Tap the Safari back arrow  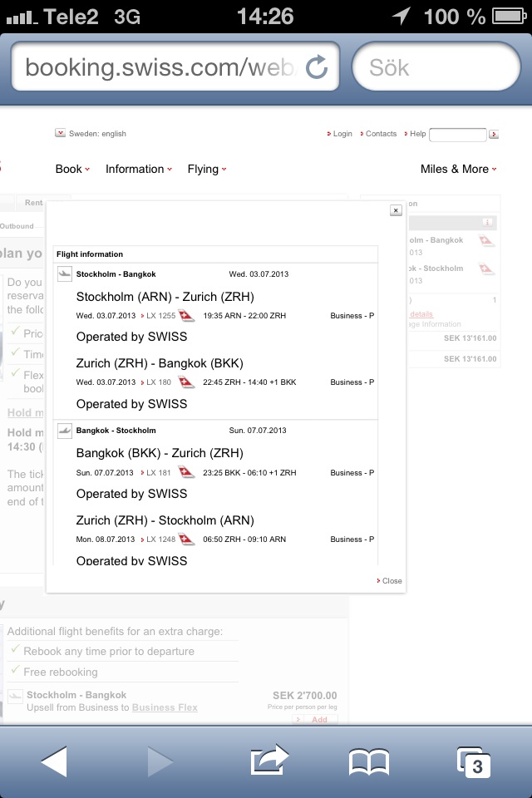click(54, 761)
